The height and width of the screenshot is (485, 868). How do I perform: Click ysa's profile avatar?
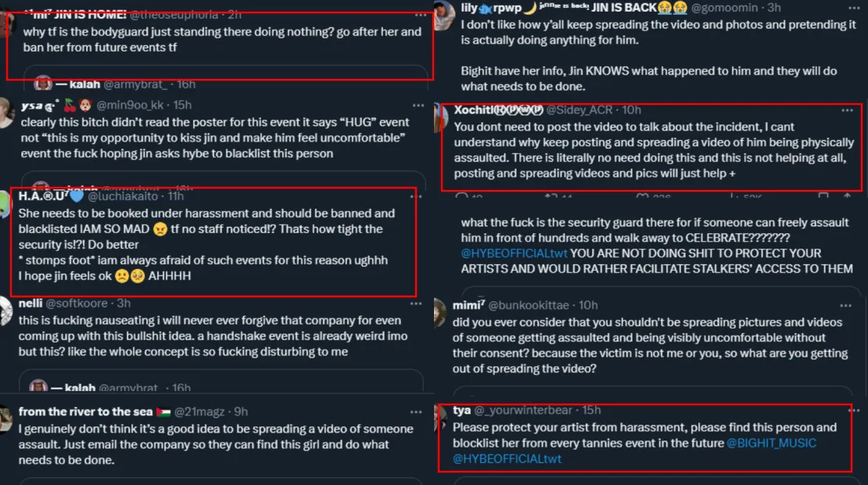pyautogui.click(x=6, y=112)
